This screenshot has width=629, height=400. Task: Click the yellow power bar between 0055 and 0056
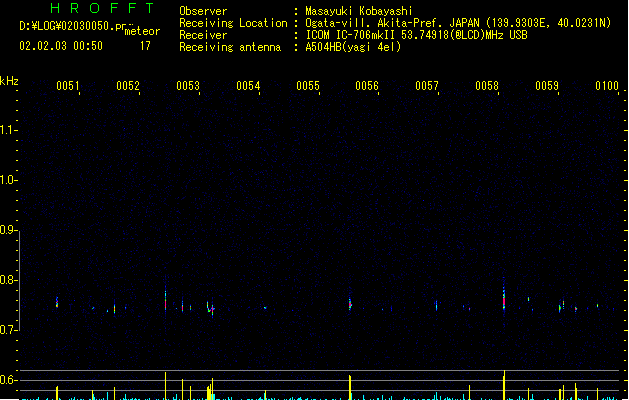[350, 388]
